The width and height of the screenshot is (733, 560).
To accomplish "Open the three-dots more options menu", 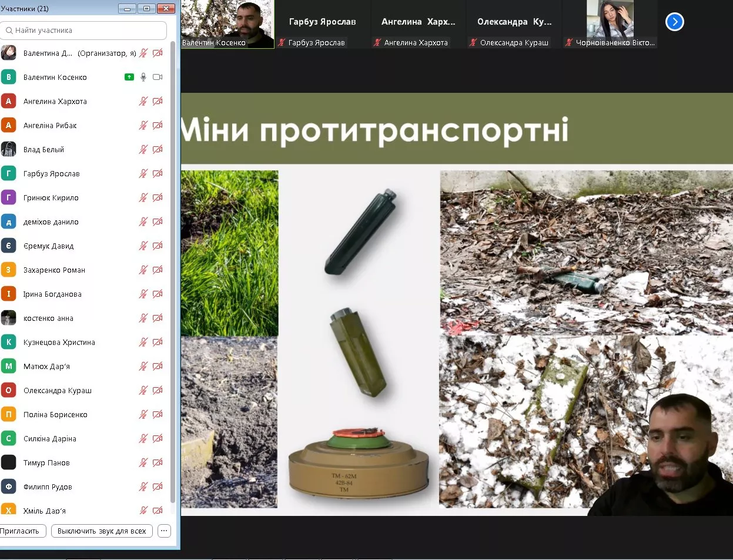I will 164,531.
